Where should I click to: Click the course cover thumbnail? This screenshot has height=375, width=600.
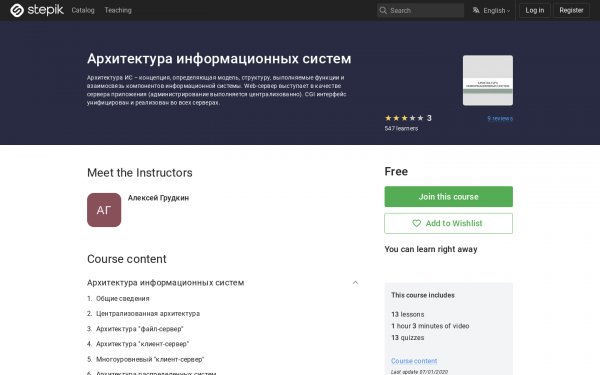(x=488, y=80)
